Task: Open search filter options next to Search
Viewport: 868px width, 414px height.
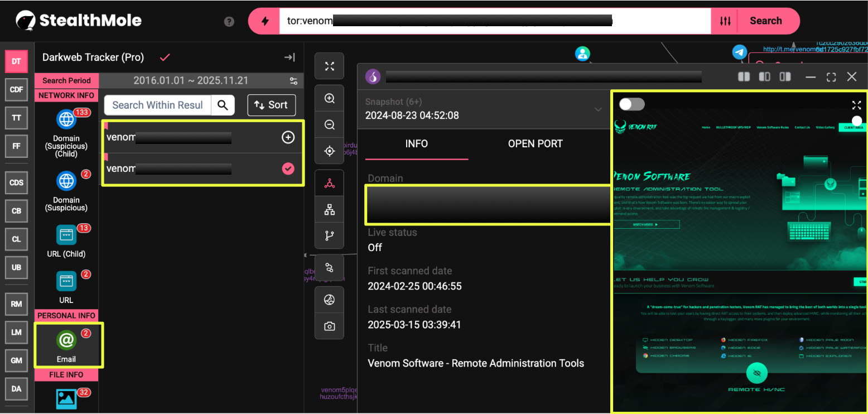Action: tap(725, 21)
